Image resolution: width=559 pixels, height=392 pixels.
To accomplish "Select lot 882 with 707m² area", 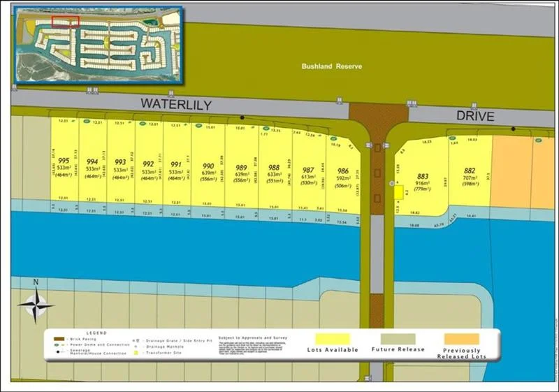I will click(469, 175).
